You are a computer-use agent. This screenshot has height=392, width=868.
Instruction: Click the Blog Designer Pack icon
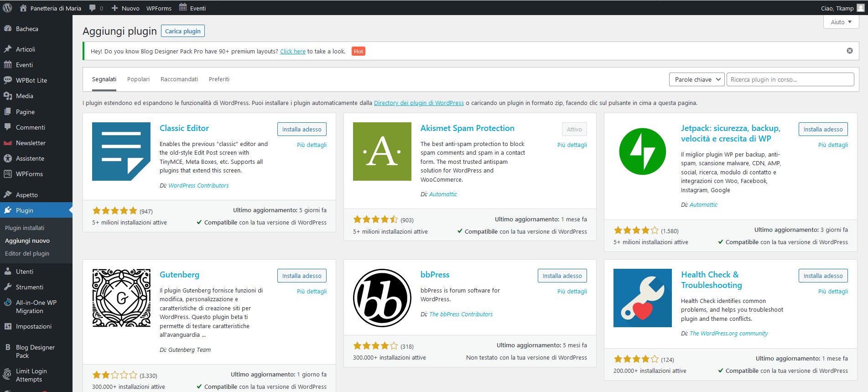[x=8, y=347]
